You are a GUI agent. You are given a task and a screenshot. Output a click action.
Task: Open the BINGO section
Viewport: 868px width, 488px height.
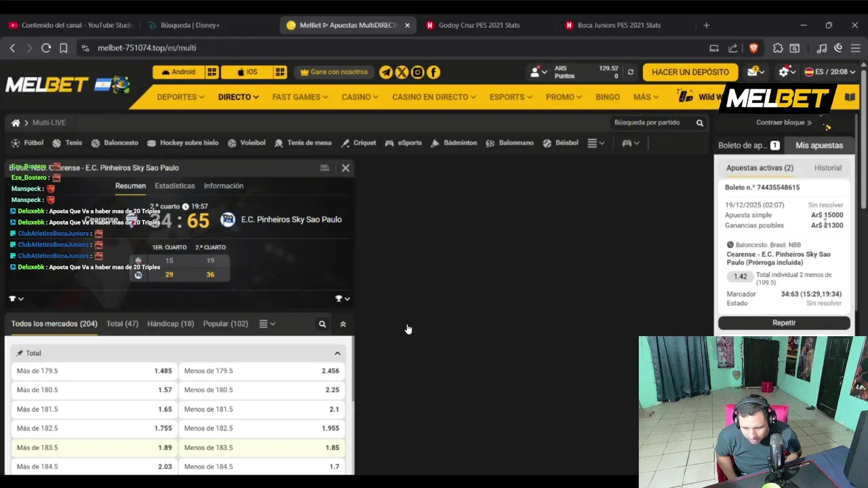click(x=608, y=97)
